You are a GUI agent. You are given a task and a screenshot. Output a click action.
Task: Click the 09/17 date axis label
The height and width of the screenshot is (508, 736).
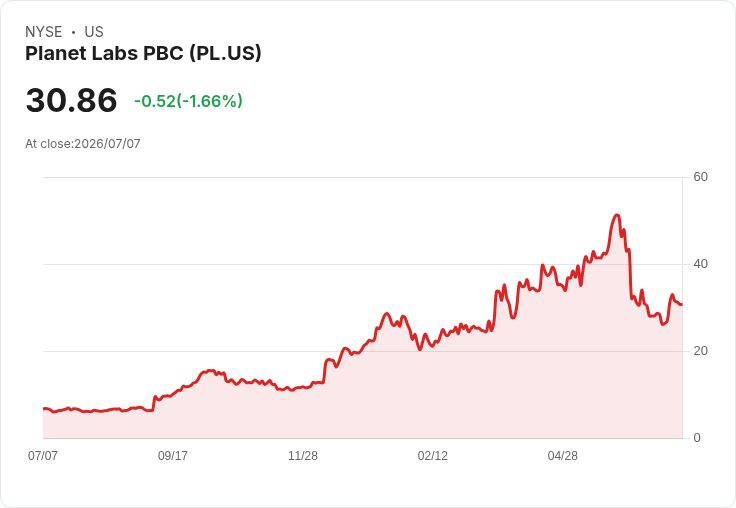(x=173, y=455)
